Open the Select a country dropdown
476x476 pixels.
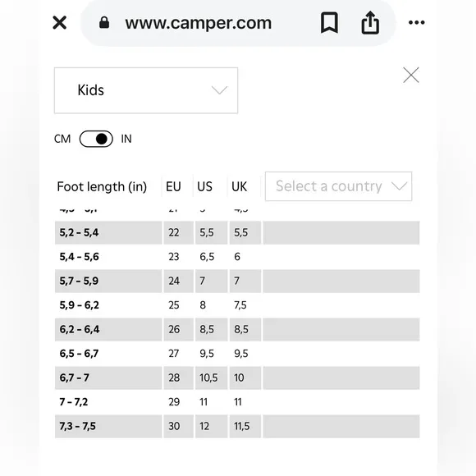click(x=338, y=186)
